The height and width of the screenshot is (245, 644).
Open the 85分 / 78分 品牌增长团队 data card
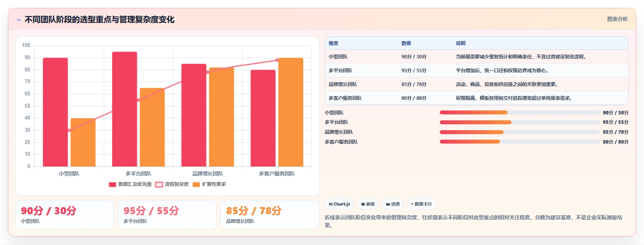270,215
